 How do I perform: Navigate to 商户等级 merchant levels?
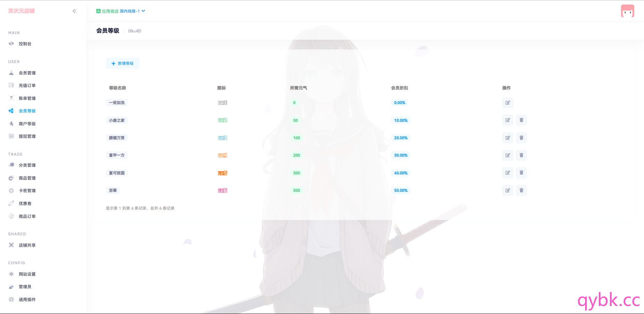[x=27, y=124]
